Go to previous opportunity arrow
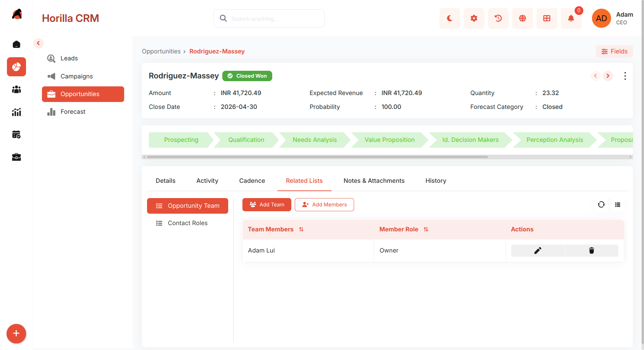The image size is (644, 350). click(595, 76)
